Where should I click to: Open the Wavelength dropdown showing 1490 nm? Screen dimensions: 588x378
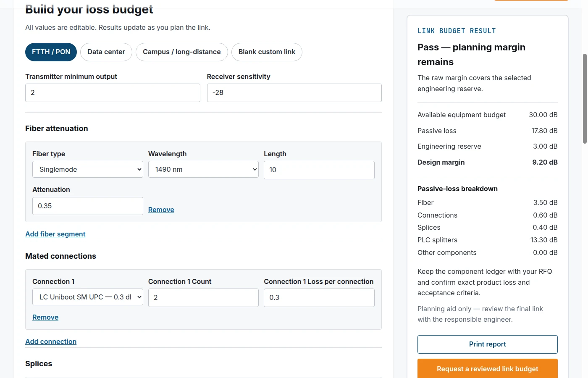(203, 169)
